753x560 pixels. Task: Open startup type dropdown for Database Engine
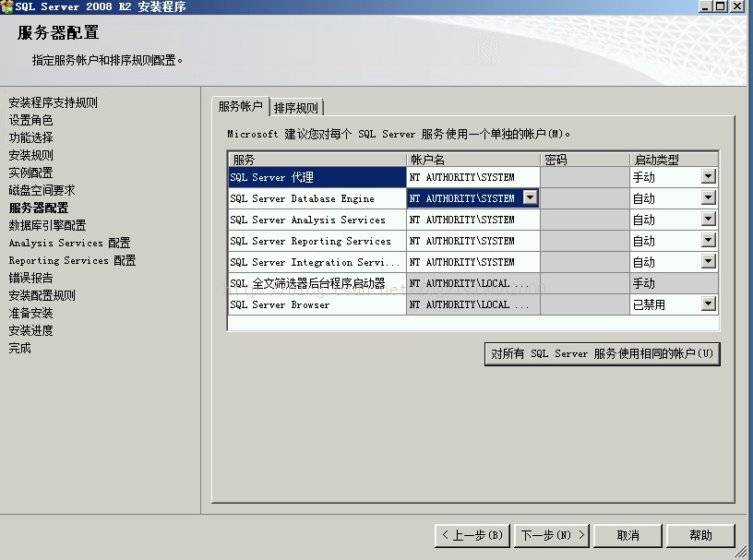point(709,197)
